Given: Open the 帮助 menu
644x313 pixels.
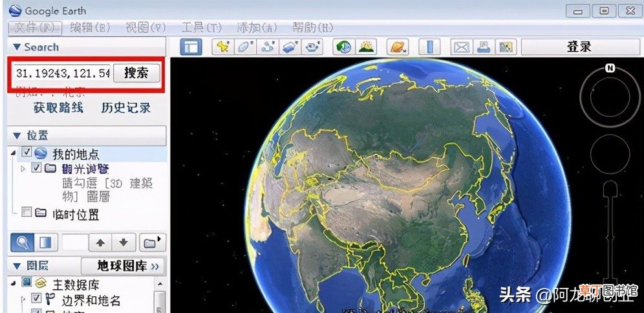Looking at the screenshot, I should pos(312,28).
